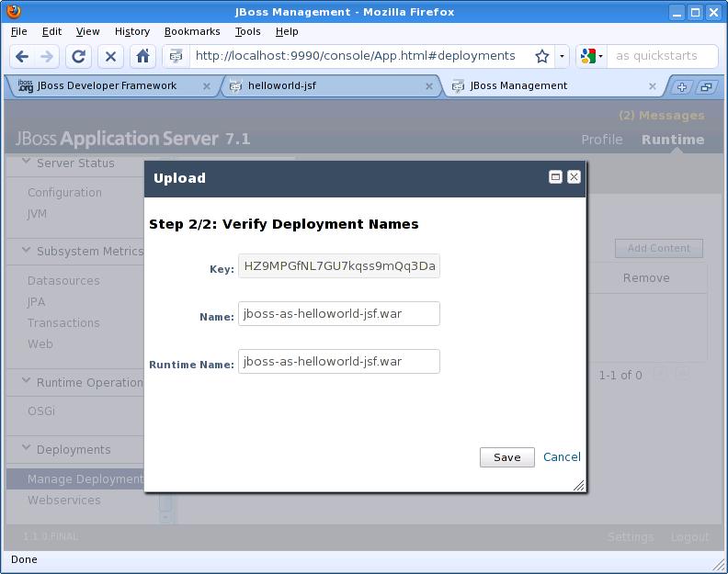This screenshot has height=574, width=728.
Task: Open the History menu
Action: (x=132, y=31)
